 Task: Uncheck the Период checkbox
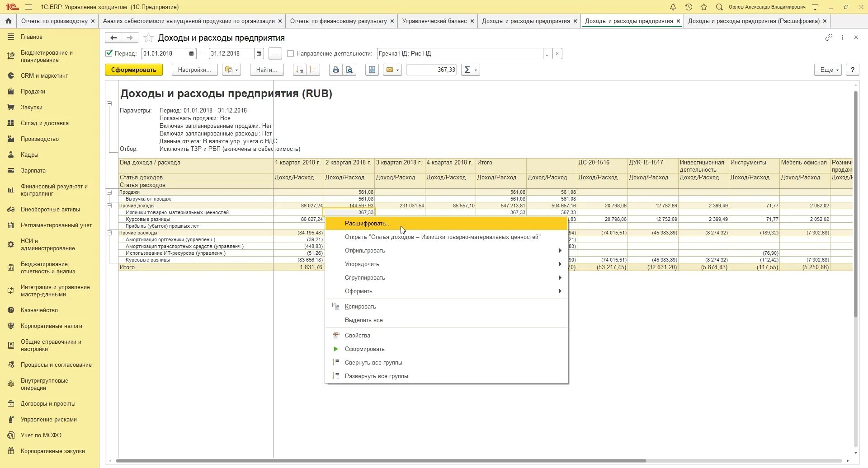coord(109,53)
